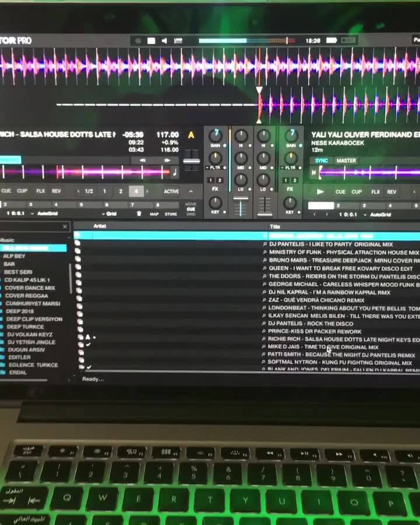The image size is (420, 525).
Task: Open CUMHURIYET MARSI folder
Action: [x=33, y=303]
